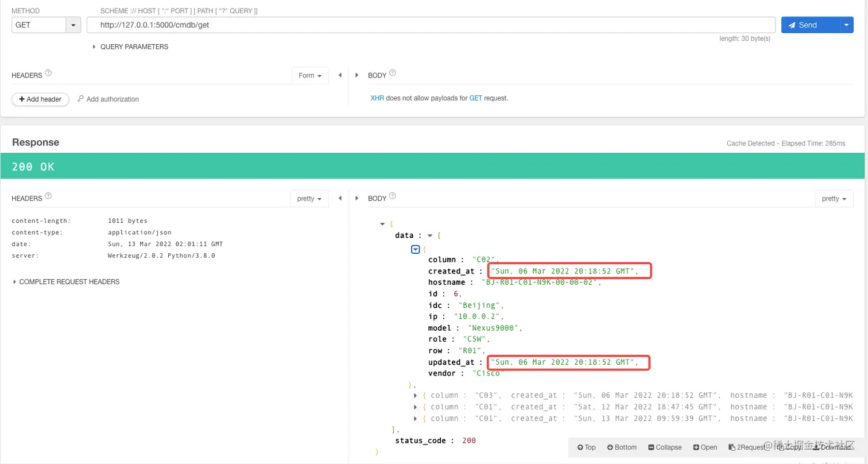Open response body pretty dropdown
The height and width of the screenshot is (464, 868).
click(x=834, y=199)
